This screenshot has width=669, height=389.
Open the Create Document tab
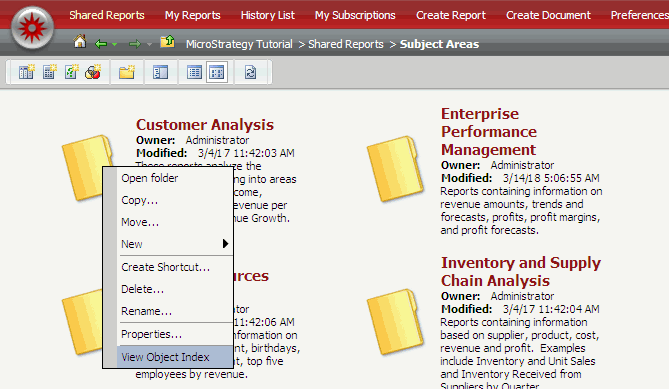pos(548,15)
